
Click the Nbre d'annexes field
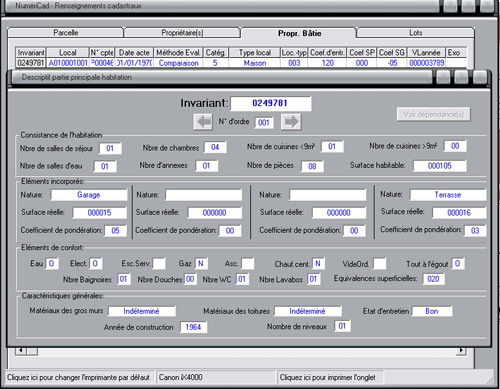(207, 166)
